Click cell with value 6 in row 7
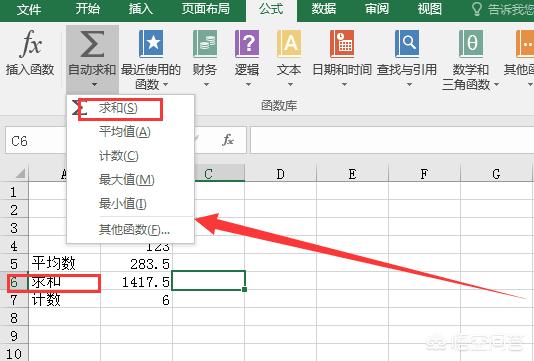 point(136,300)
